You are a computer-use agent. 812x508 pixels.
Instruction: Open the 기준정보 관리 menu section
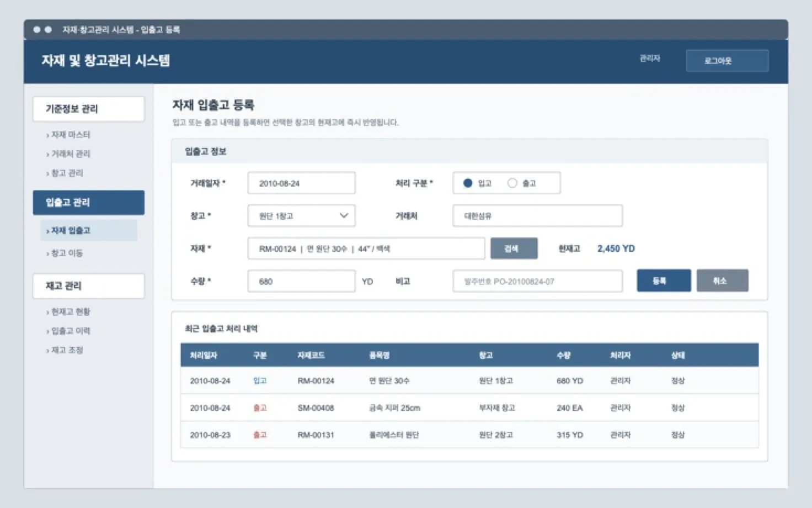[x=89, y=109]
